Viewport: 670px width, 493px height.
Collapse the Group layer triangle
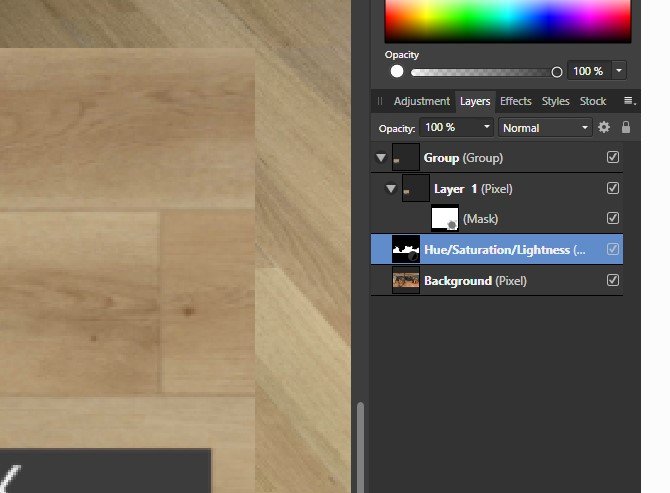click(381, 158)
